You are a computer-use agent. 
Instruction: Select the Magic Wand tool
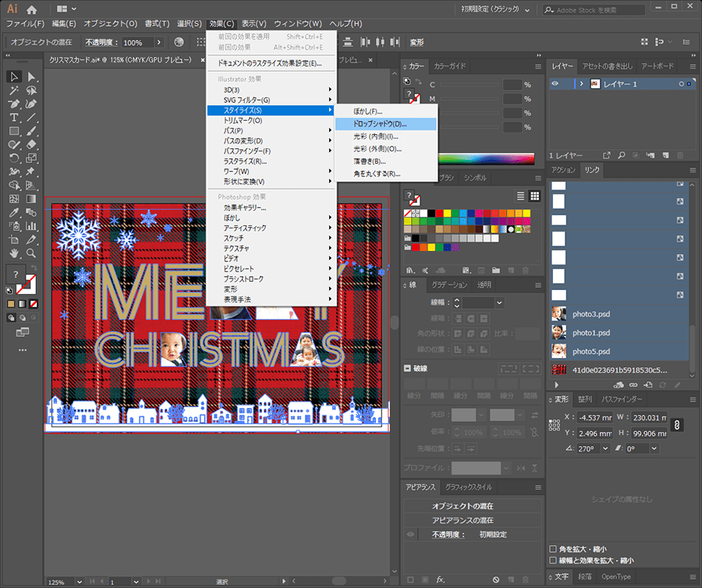click(14, 90)
